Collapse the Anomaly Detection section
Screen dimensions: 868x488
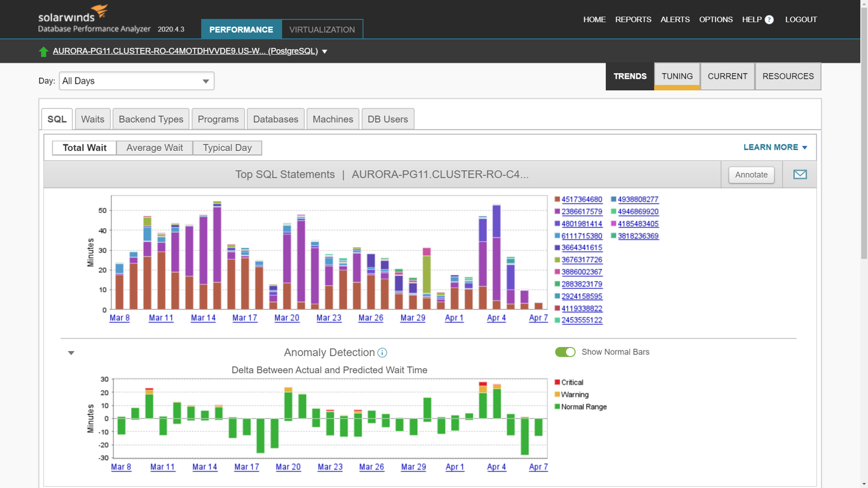[71, 352]
